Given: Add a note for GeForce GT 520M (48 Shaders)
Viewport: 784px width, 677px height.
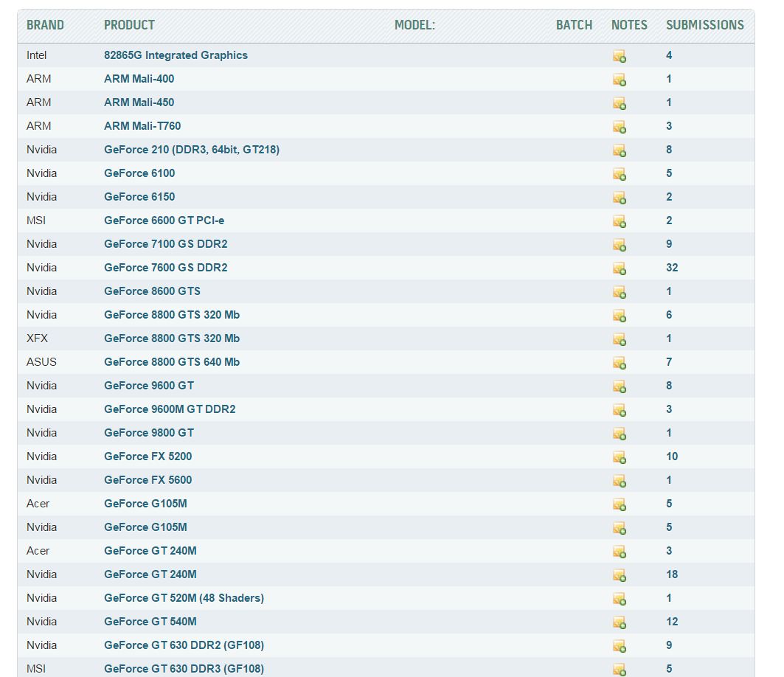Looking at the screenshot, I should coord(620,599).
